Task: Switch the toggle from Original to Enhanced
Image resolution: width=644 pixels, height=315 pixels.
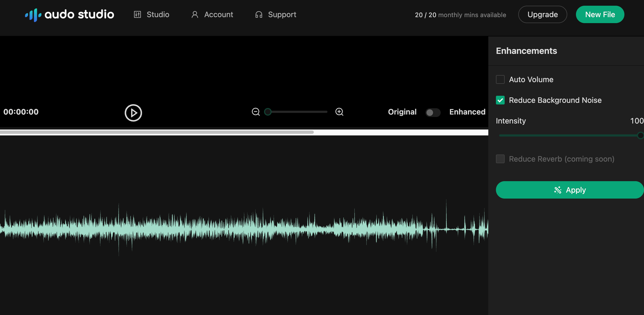Action: (x=433, y=112)
